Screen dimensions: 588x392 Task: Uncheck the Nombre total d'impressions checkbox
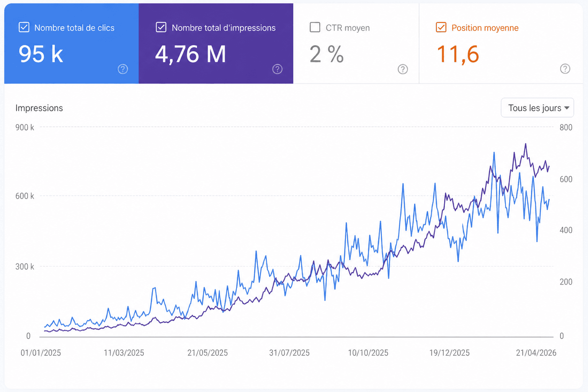tap(161, 27)
